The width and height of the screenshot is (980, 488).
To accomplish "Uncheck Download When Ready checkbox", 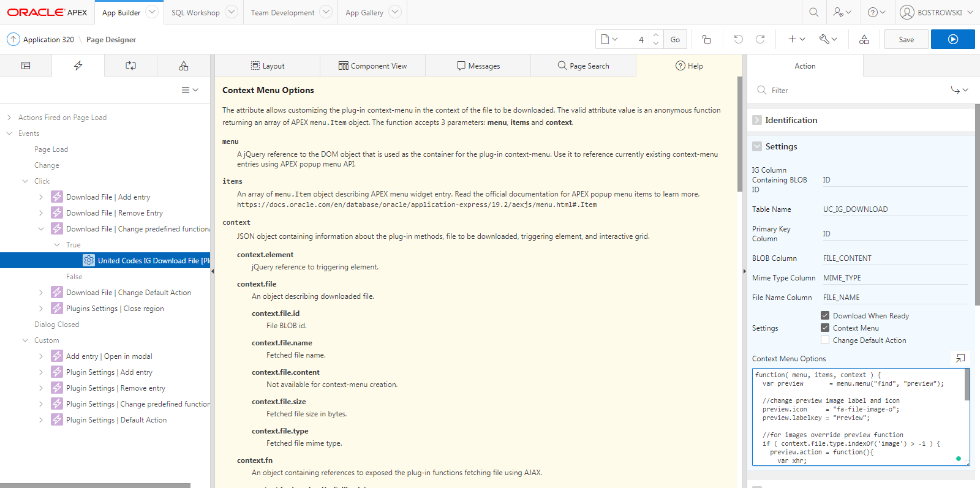I will click(825, 315).
